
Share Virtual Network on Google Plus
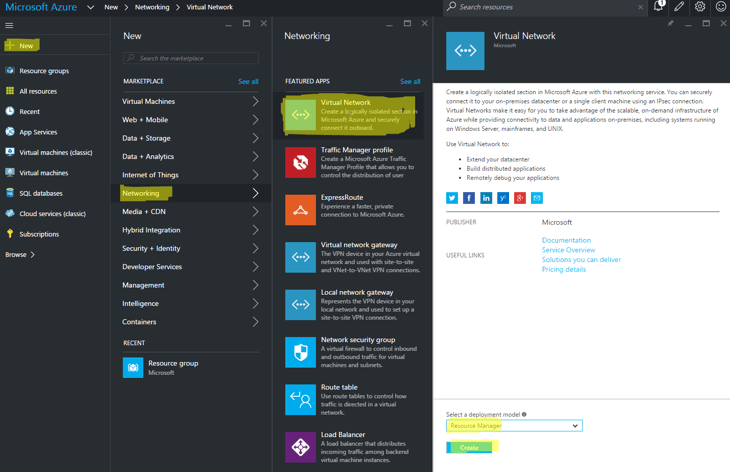click(x=520, y=198)
